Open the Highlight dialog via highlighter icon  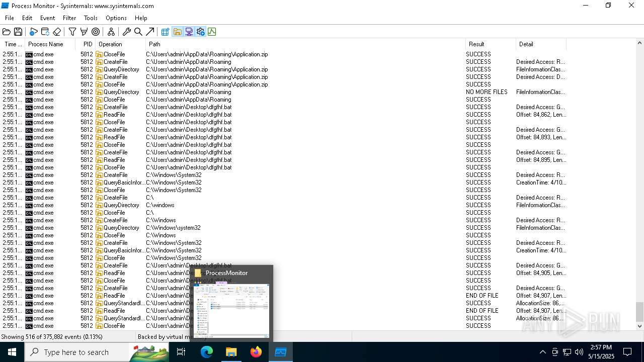point(84,32)
